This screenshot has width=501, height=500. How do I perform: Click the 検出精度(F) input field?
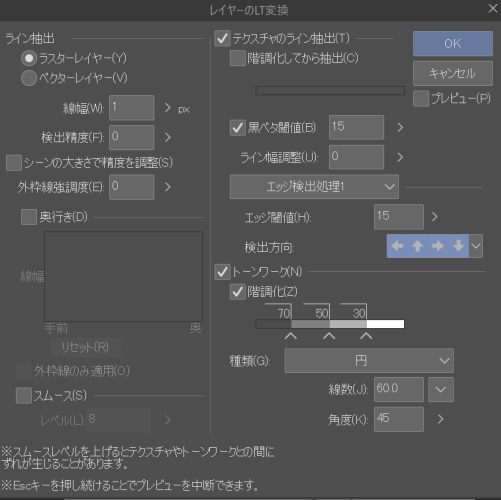coord(132,137)
